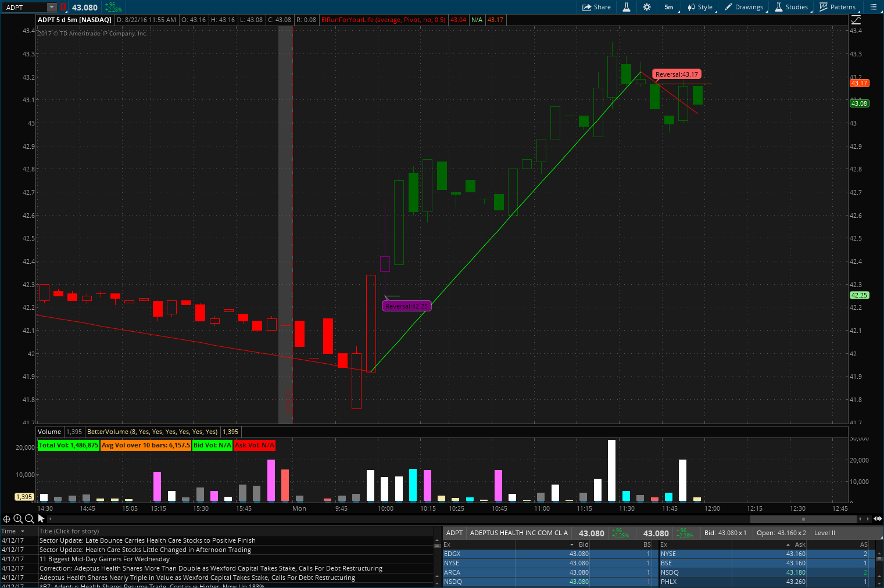Click the Share chart icon
Screen dimensions: 884x588
pyautogui.click(x=597, y=7)
